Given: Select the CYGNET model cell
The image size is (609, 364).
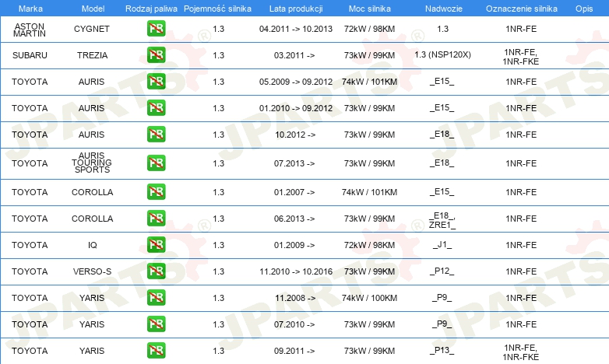Looking at the screenshot, I should (x=92, y=29).
